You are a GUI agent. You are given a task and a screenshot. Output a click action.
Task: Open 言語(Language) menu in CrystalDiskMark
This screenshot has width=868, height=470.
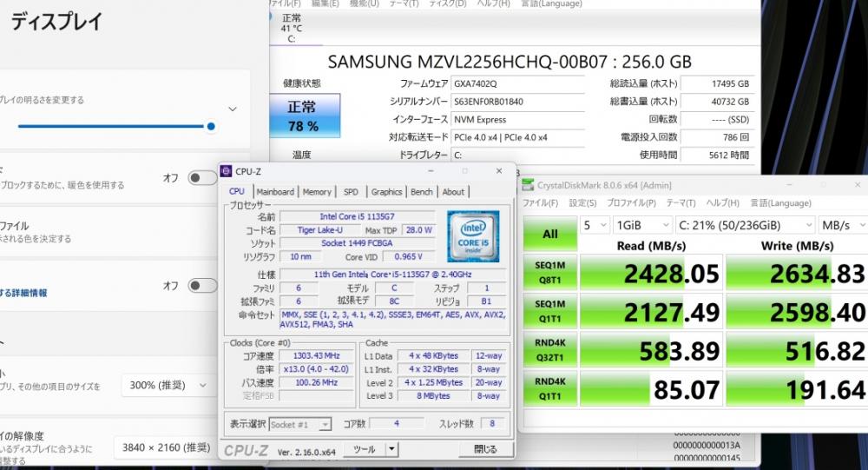780,202
